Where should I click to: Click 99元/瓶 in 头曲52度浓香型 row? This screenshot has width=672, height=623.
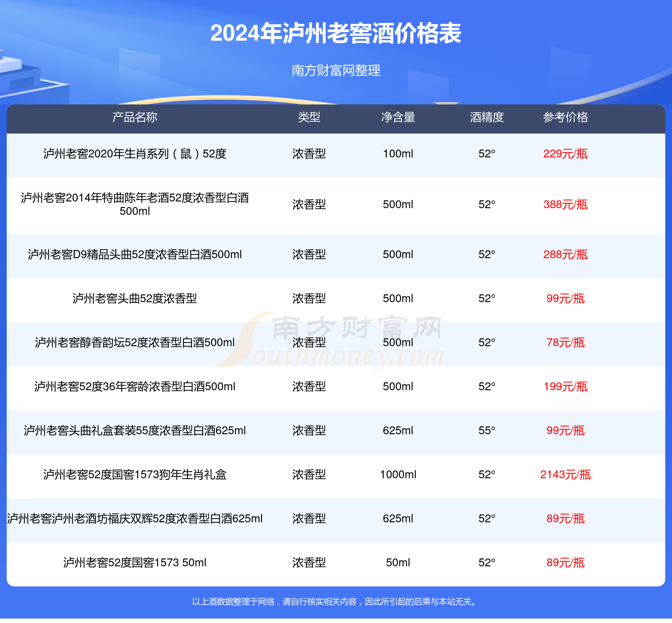tap(566, 298)
